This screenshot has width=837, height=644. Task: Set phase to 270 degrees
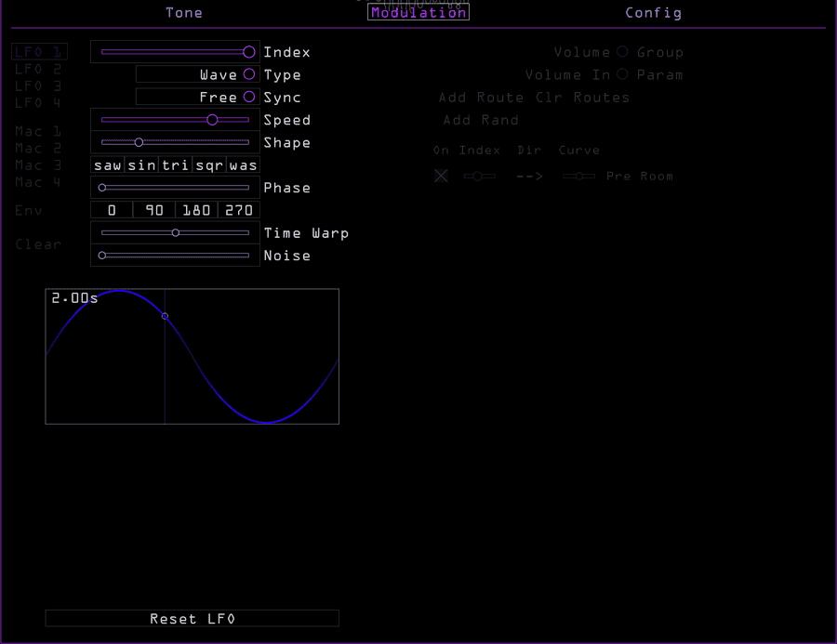239,210
